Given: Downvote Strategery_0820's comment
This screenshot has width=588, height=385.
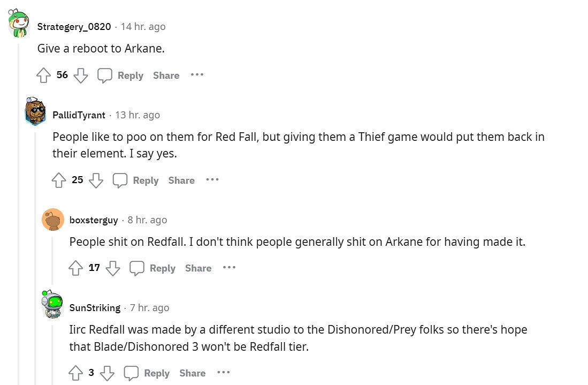Looking at the screenshot, I should [x=80, y=76].
